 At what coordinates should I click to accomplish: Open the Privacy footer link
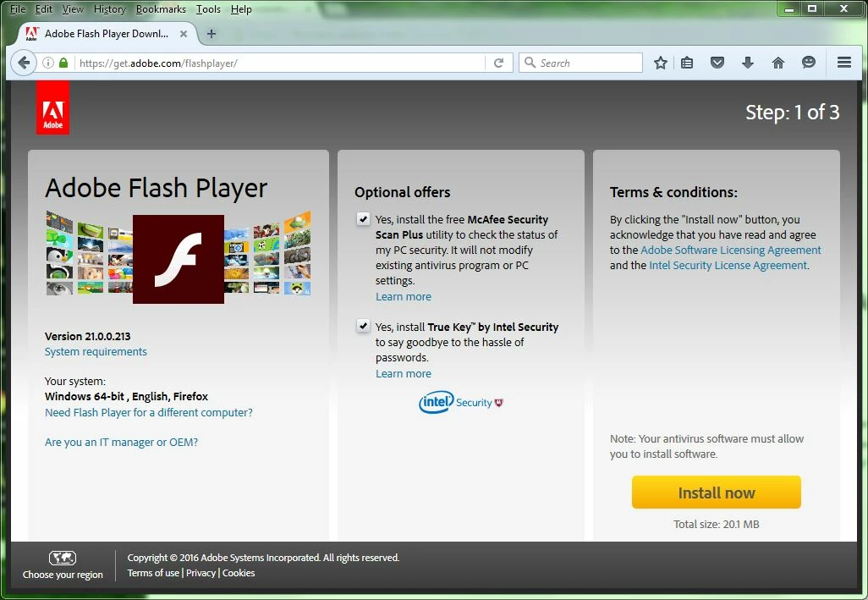[x=201, y=573]
